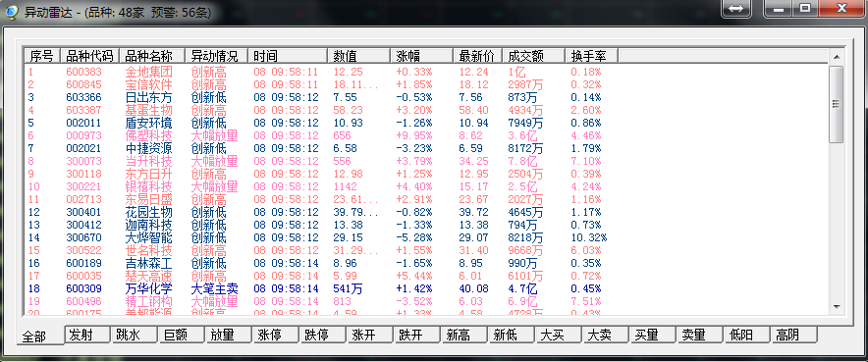
Task: Click the vertical scrollbar thumb
Action: pos(836,103)
